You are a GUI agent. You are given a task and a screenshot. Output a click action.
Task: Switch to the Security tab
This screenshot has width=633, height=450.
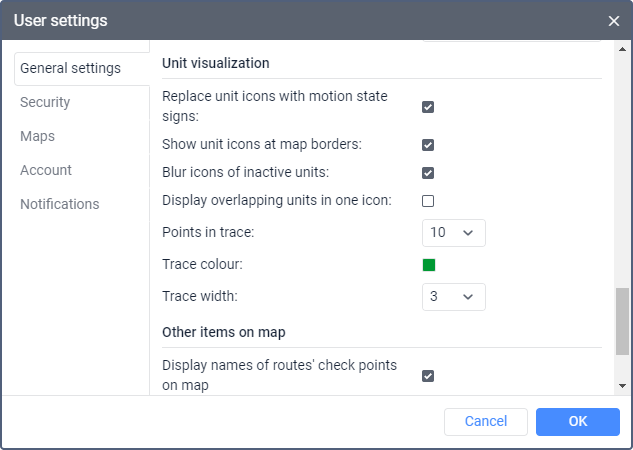(x=45, y=102)
